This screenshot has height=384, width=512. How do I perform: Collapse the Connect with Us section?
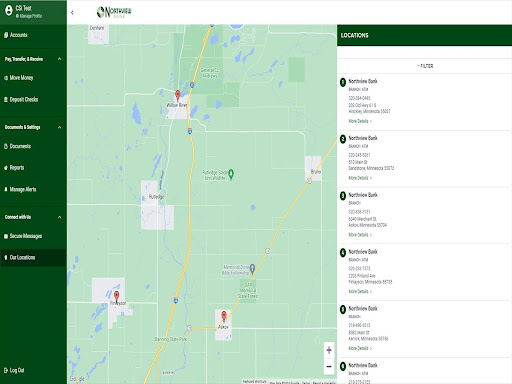click(x=60, y=217)
